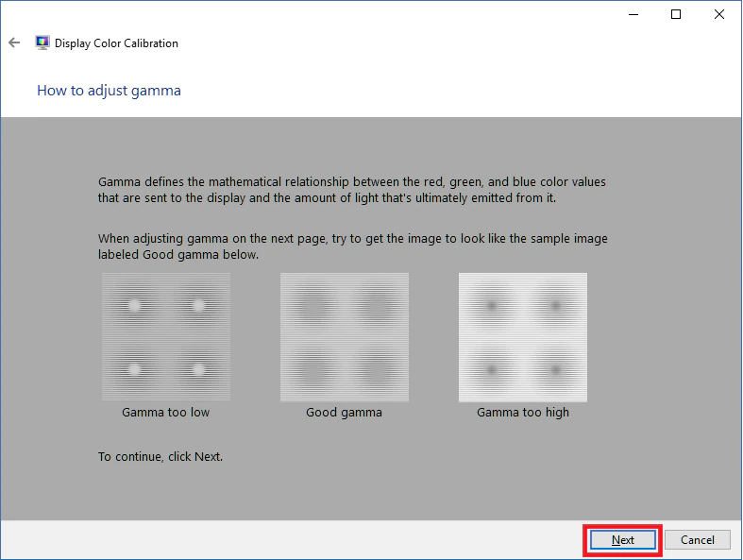Click the Next button
Viewport: 743px width, 560px height.
623,539
